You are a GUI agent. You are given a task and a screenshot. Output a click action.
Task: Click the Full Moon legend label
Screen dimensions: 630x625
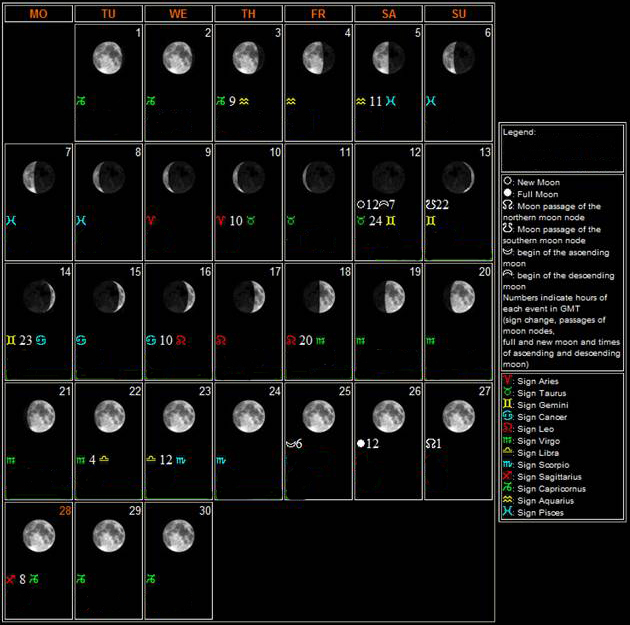tap(538, 194)
